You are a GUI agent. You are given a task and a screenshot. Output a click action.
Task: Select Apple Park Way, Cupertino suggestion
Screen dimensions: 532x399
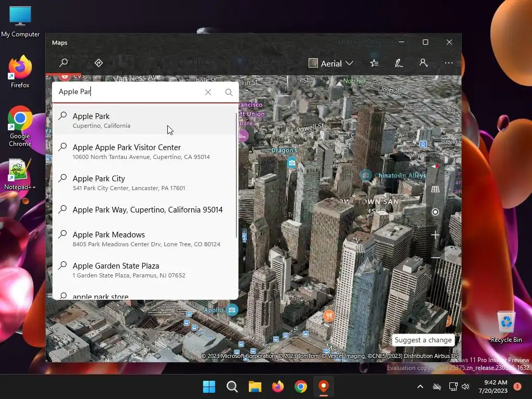[x=144, y=210]
